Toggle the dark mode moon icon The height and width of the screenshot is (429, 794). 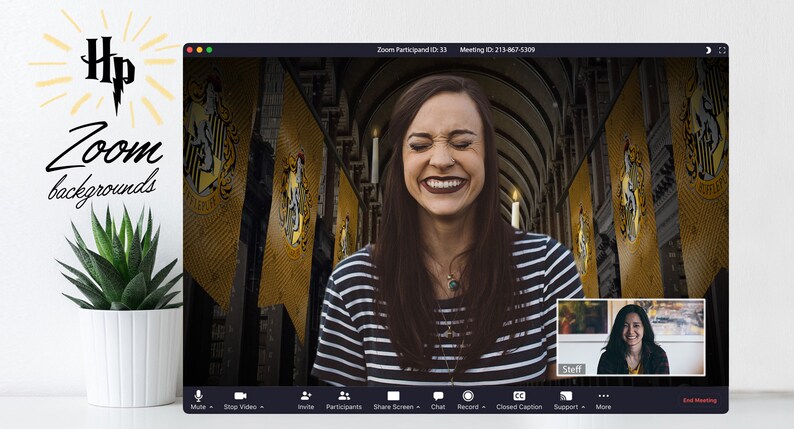point(708,50)
